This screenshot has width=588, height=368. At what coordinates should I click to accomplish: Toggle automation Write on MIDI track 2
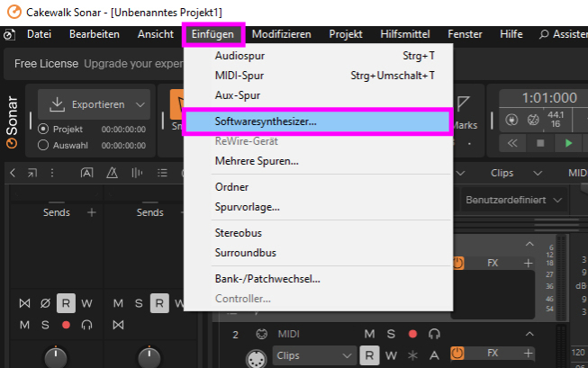point(391,355)
